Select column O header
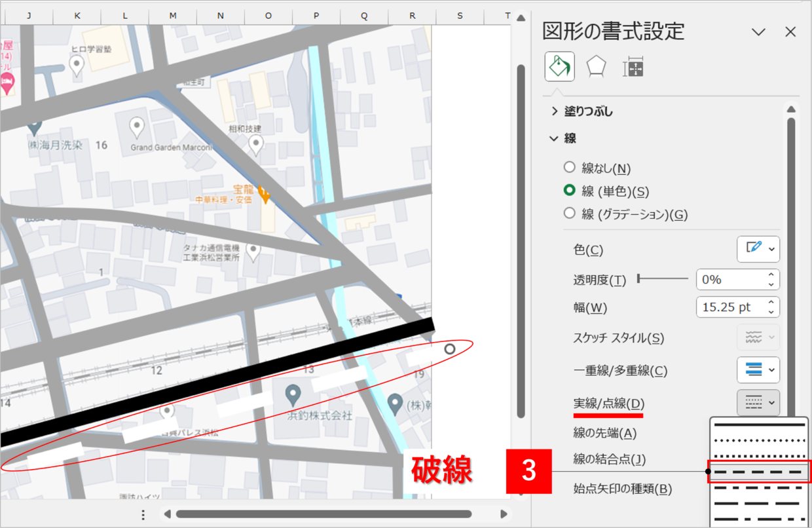This screenshot has width=812, height=528. point(268,16)
